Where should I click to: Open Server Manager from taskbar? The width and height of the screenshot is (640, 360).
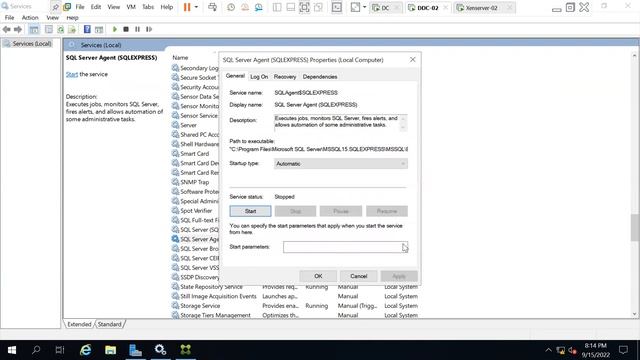point(135,350)
